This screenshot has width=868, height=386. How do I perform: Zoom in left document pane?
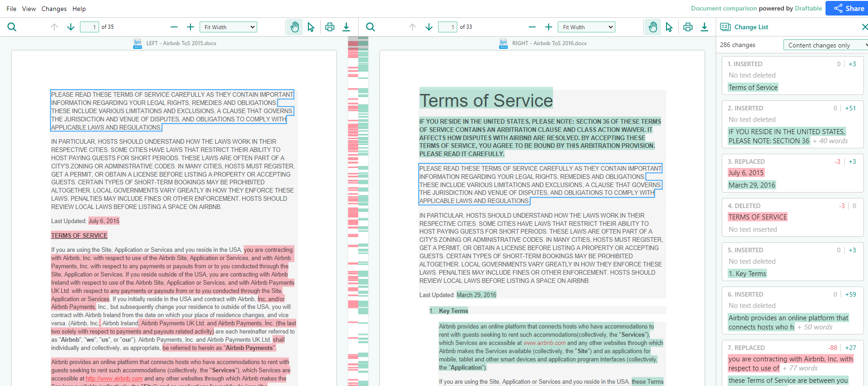coord(191,27)
